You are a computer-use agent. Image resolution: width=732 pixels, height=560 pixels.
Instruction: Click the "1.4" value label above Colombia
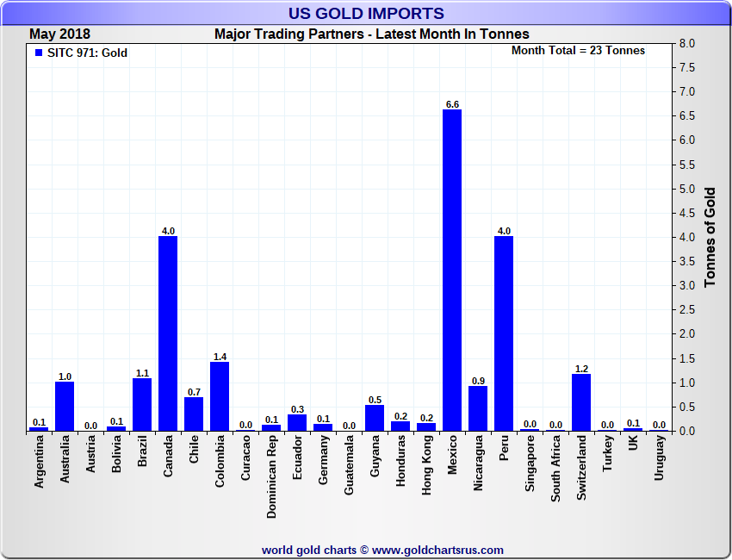click(x=220, y=357)
